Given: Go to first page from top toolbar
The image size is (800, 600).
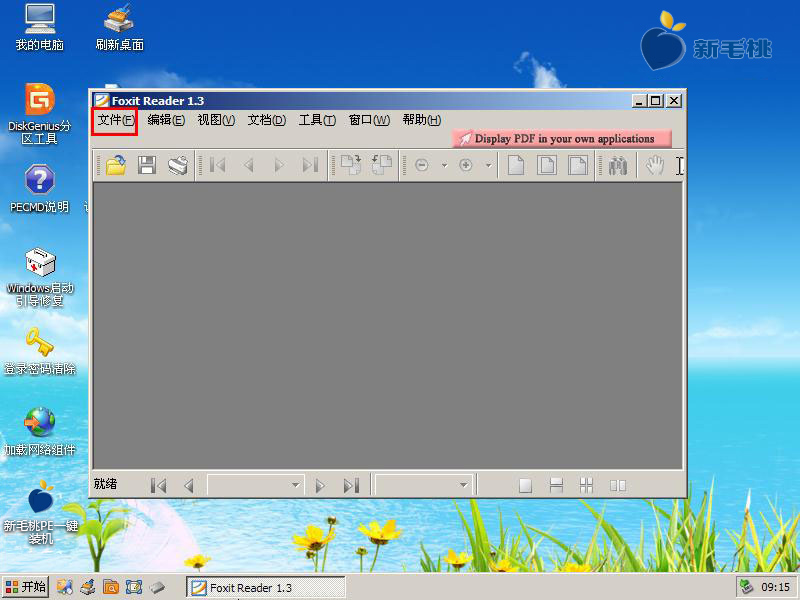Looking at the screenshot, I should pos(217,165).
